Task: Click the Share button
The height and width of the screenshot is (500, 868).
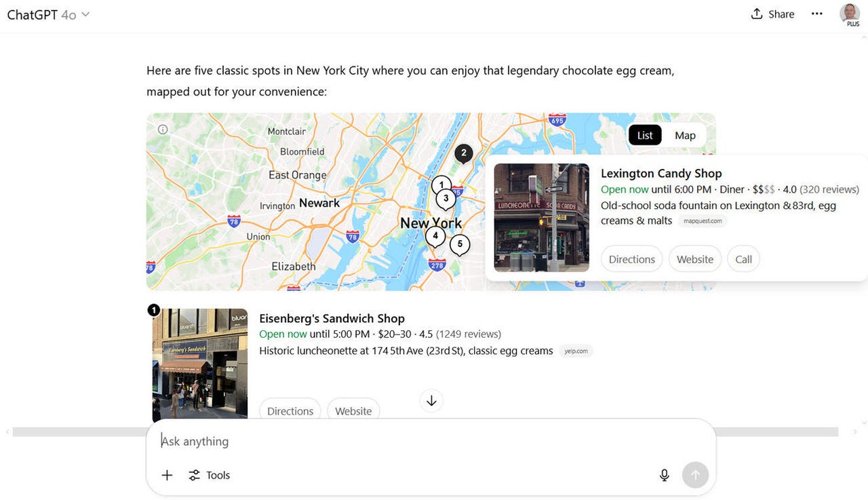Action: 772,14
